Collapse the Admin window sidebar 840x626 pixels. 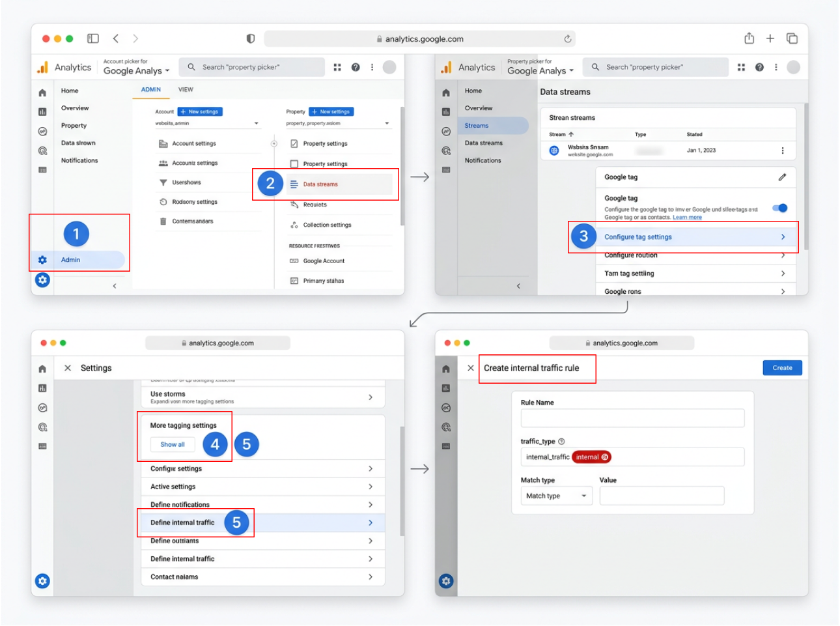pyautogui.click(x=115, y=285)
